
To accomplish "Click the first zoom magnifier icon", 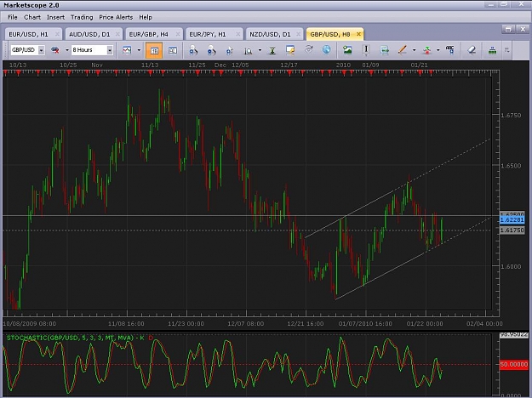I will pyautogui.click(x=193, y=50).
